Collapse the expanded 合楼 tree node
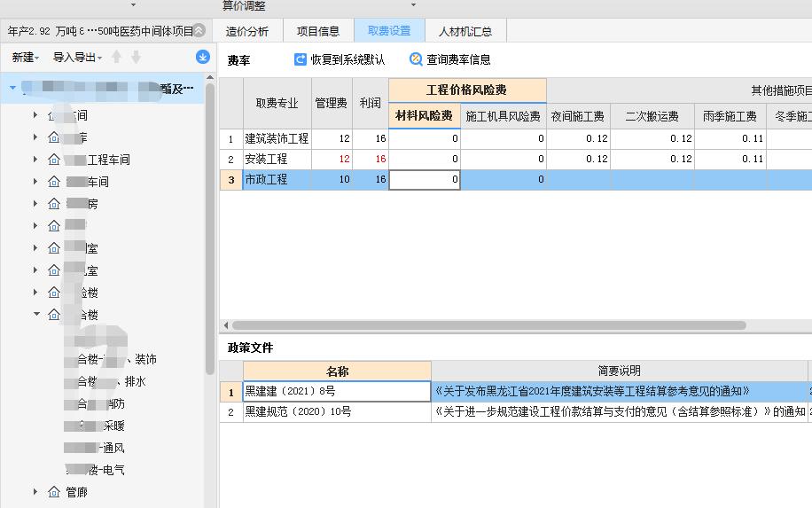The image size is (812, 508). pos(36,314)
